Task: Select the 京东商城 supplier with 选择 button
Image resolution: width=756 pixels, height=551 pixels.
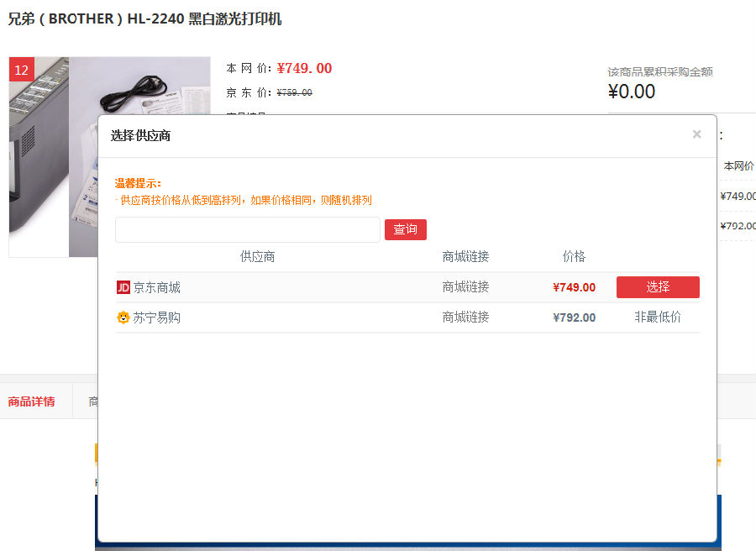Action: pyautogui.click(x=658, y=286)
